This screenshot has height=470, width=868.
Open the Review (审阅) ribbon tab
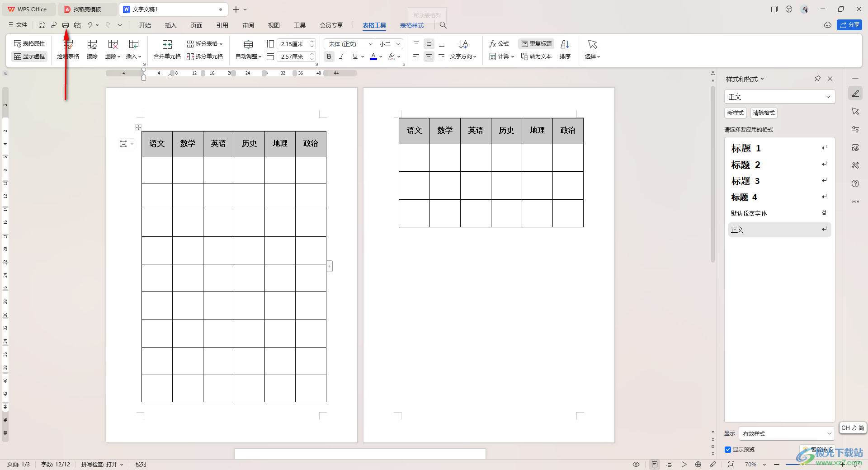pyautogui.click(x=248, y=25)
